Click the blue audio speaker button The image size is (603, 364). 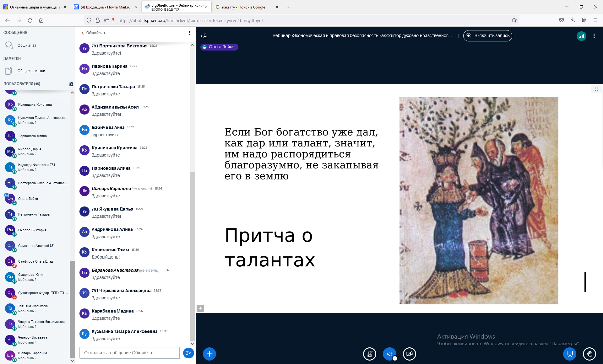[389, 354]
